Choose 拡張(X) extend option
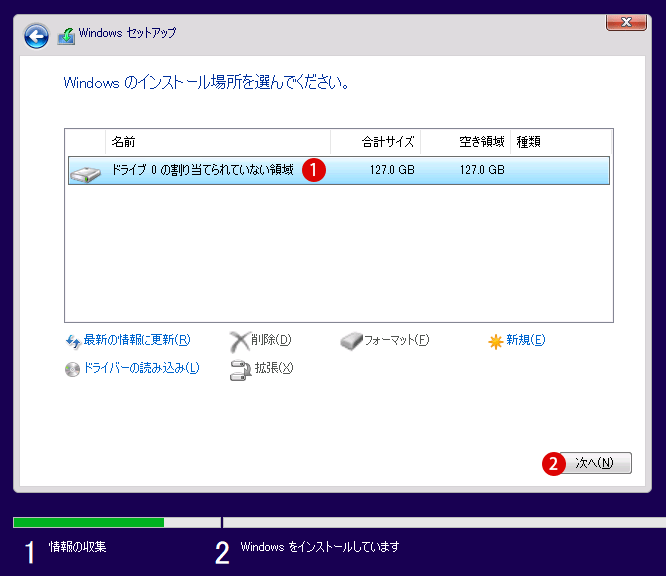Image resolution: width=666 pixels, height=576 pixels. point(274,368)
